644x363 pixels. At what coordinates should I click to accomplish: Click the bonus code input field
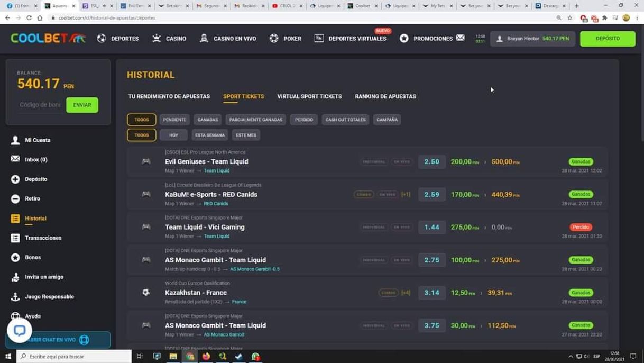point(40,105)
